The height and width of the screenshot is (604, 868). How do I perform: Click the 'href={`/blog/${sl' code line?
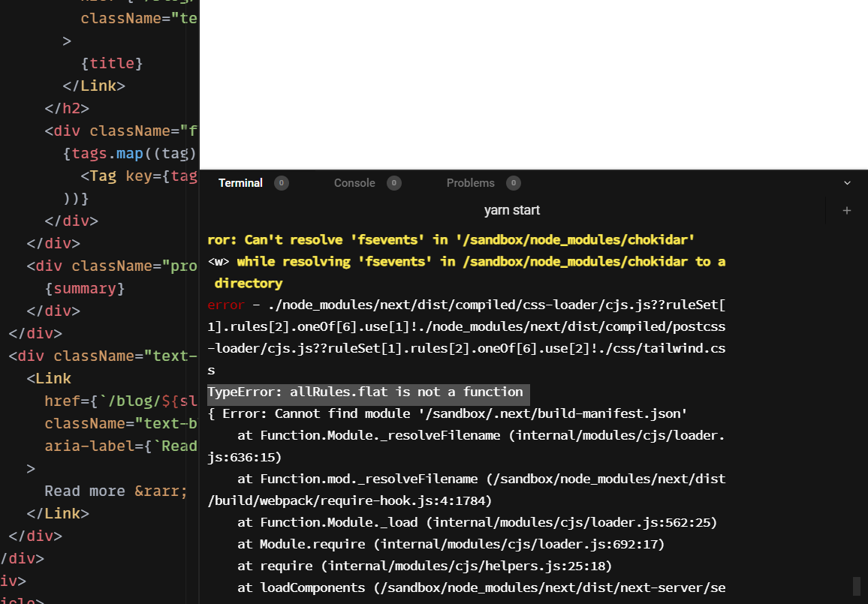pos(121,401)
